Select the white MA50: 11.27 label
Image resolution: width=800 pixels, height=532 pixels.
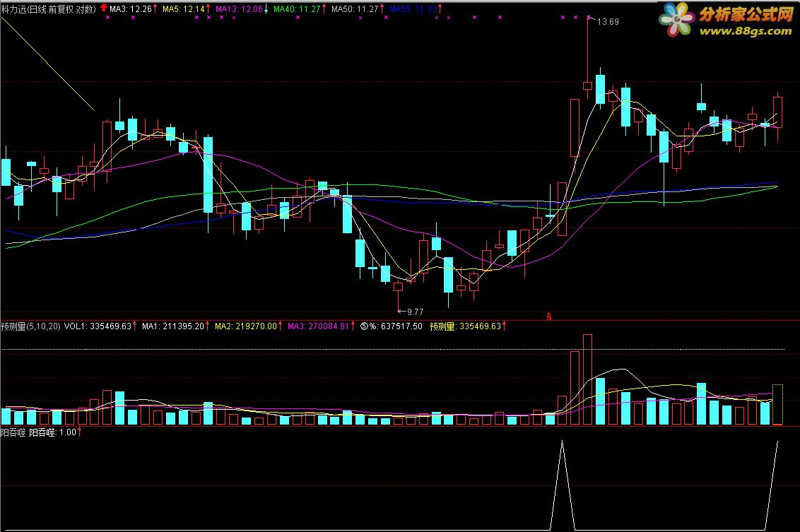tap(355, 8)
